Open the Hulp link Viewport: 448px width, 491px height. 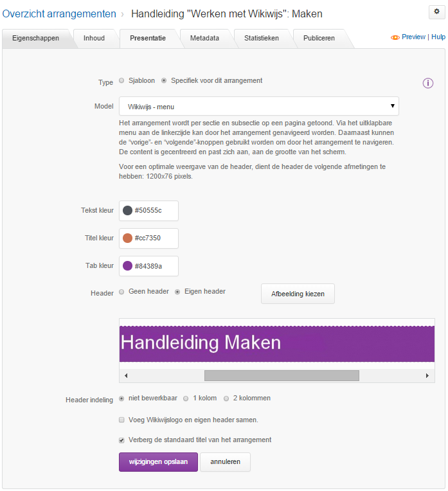pos(438,37)
